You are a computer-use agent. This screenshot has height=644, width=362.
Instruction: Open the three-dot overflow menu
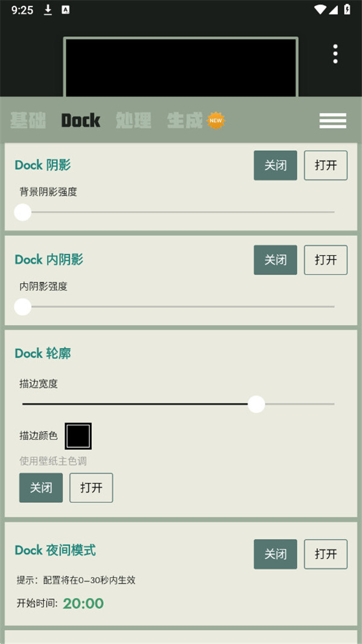pos(335,54)
